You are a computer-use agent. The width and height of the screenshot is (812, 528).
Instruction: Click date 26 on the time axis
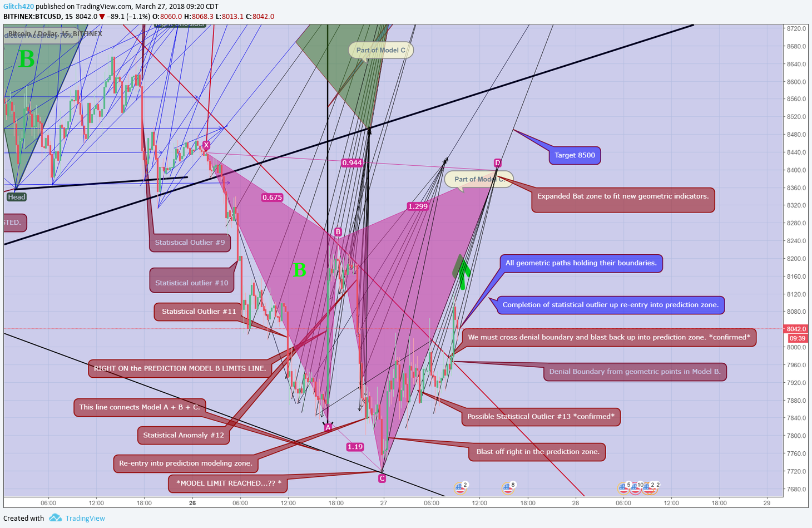point(192,503)
